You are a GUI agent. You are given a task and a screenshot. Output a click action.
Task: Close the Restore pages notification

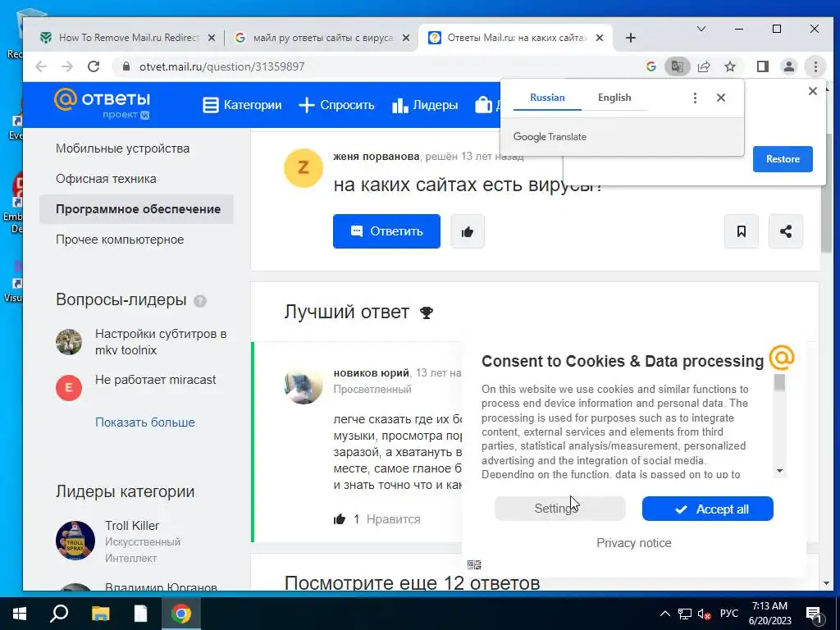pyautogui.click(x=813, y=91)
